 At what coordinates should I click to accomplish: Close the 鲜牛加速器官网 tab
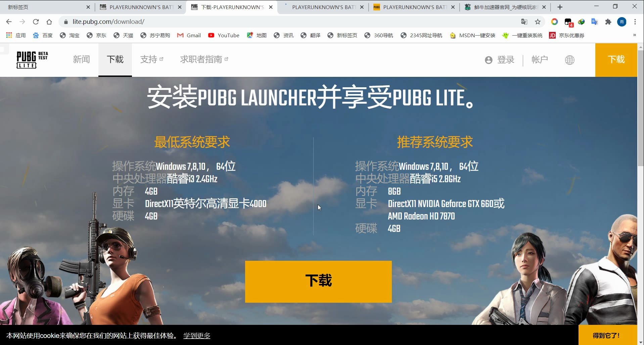(544, 7)
